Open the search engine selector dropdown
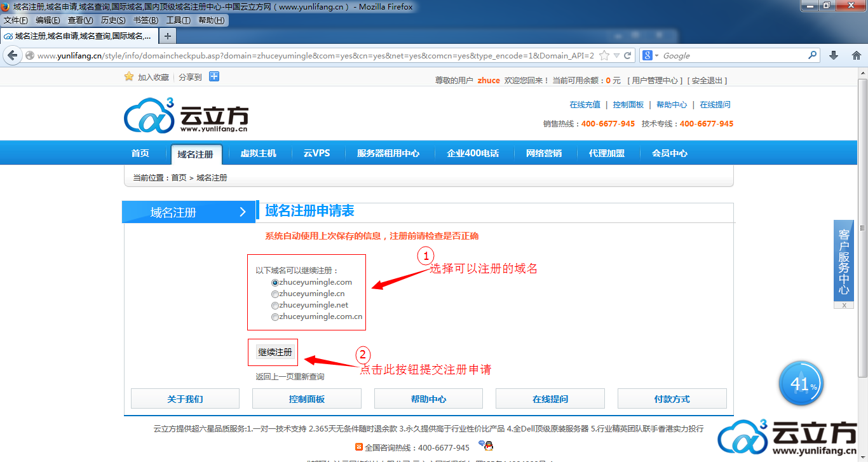The width and height of the screenshot is (868, 462). coord(651,56)
